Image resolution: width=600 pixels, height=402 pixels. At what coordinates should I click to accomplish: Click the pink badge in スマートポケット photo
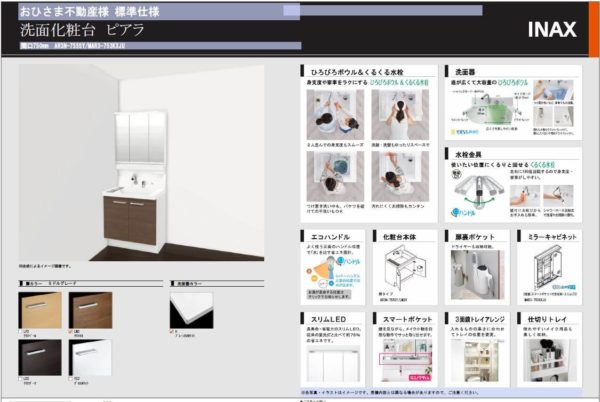click(420, 378)
